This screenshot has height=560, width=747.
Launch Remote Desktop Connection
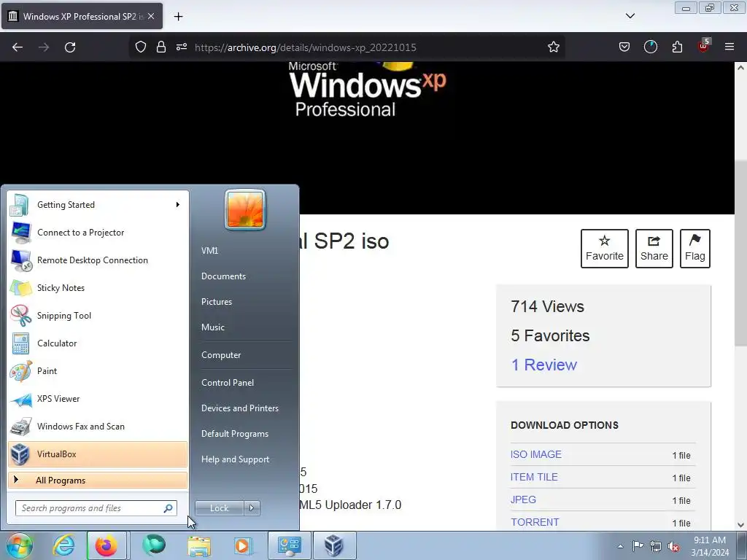tap(98, 260)
